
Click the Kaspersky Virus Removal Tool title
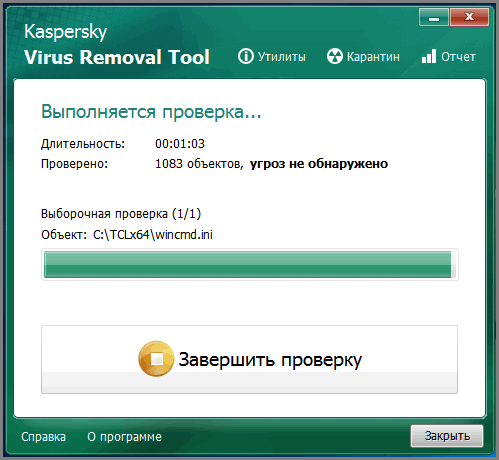(x=117, y=44)
